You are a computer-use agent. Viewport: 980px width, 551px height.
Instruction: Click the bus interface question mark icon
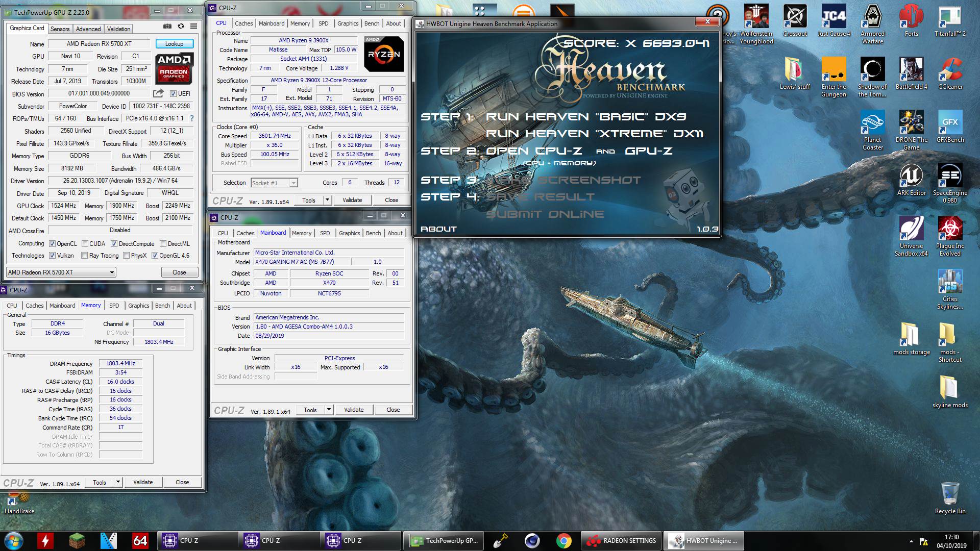pos(192,118)
